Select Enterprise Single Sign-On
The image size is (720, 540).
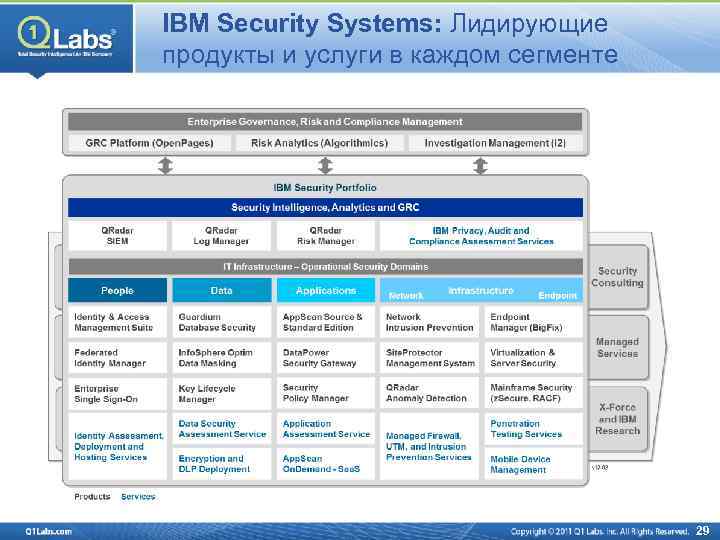point(118,394)
